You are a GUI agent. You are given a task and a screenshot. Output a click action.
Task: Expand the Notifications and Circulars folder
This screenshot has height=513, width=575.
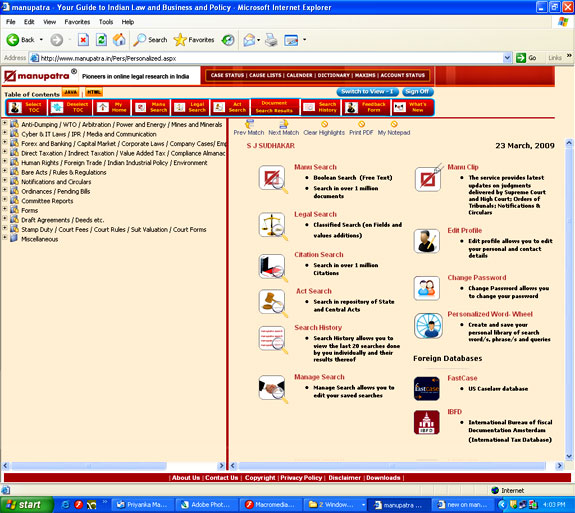pyautogui.click(x=4, y=180)
